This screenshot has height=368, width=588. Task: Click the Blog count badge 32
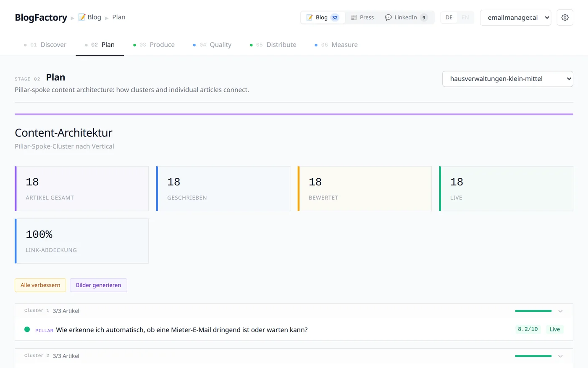click(335, 18)
